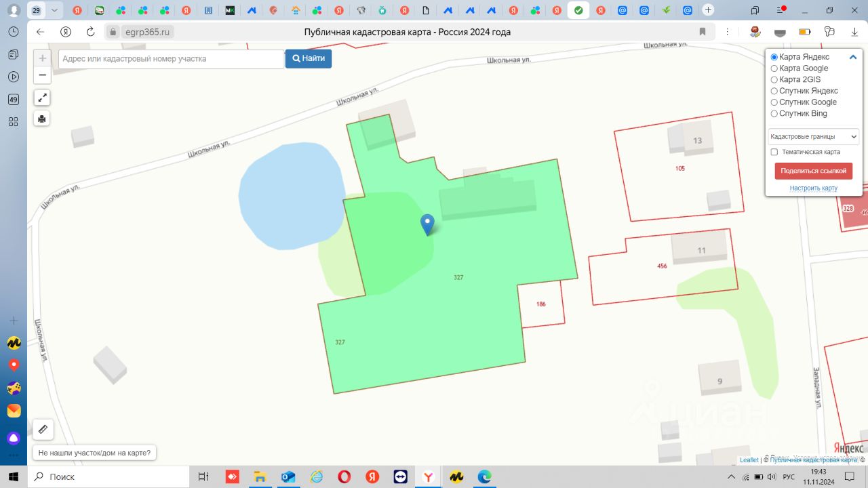868x488 pixels.
Task: Click Не нашли участок/дом на карте?
Action: click(95, 452)
